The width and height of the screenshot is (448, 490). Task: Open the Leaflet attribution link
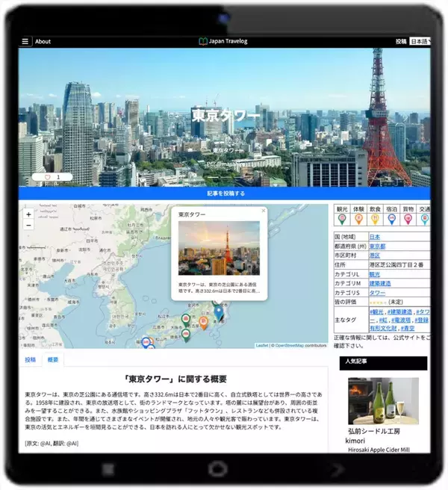tap(262, 345)
